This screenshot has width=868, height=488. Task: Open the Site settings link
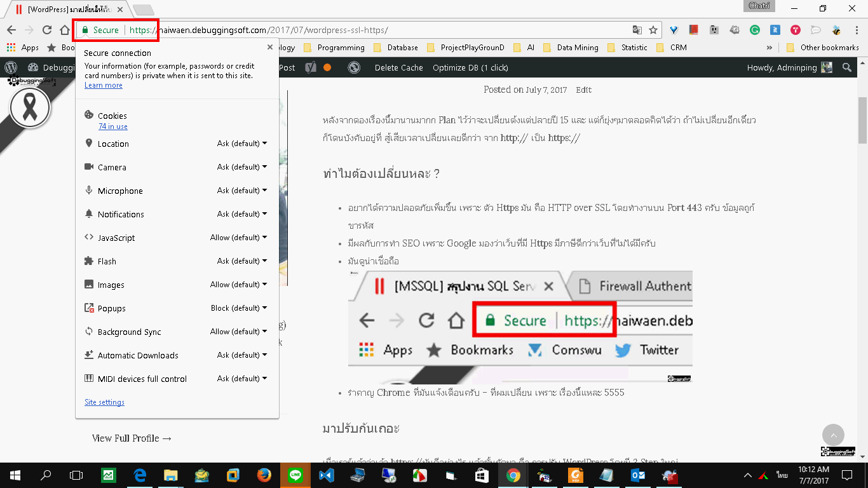104,402
